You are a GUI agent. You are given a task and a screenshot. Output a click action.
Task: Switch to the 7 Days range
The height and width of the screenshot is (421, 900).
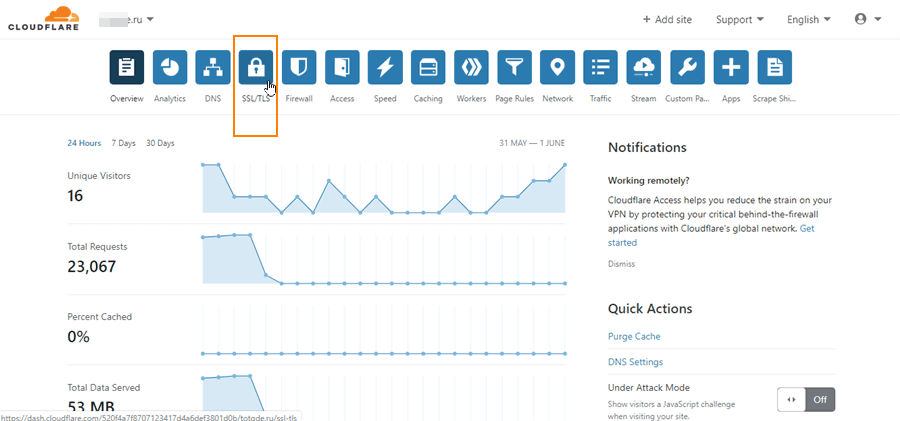click(124, 143)
